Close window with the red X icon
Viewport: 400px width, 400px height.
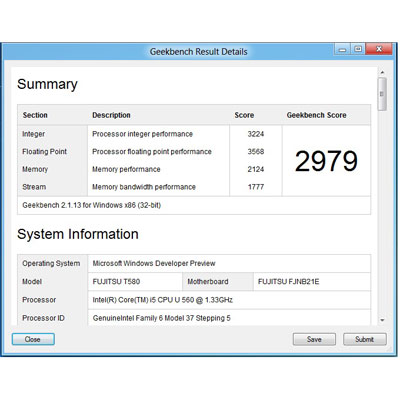[379, 49]
